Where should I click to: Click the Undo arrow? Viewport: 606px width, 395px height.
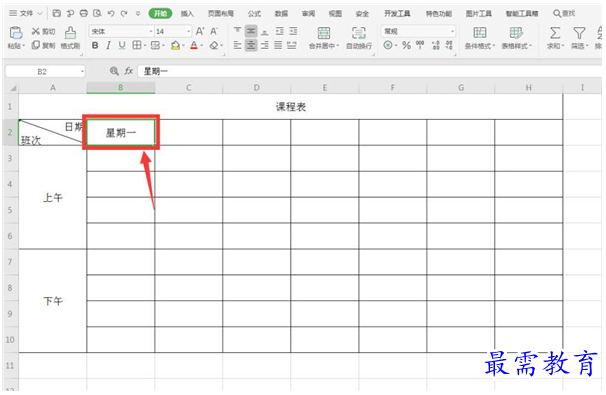(111, 14)
